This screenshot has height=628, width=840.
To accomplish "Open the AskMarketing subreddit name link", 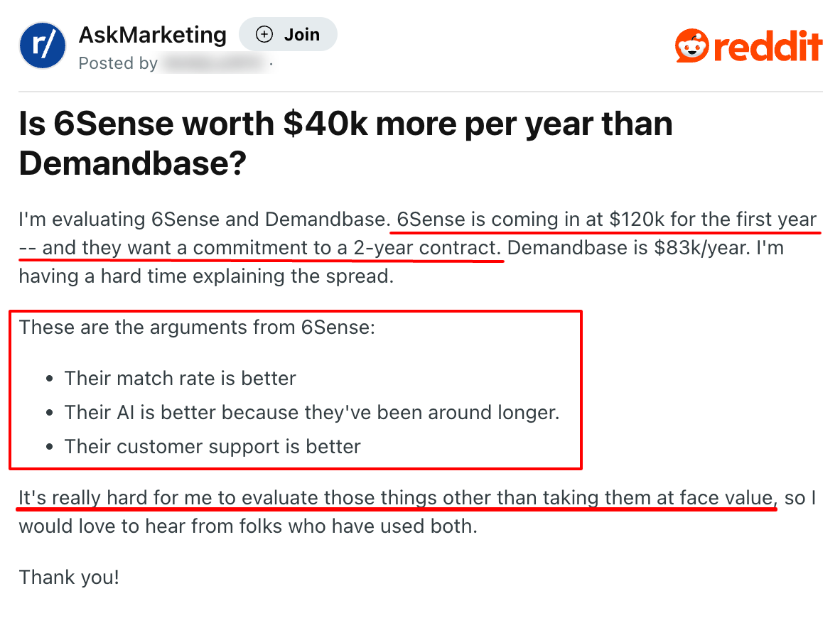I will click(153, 34).
